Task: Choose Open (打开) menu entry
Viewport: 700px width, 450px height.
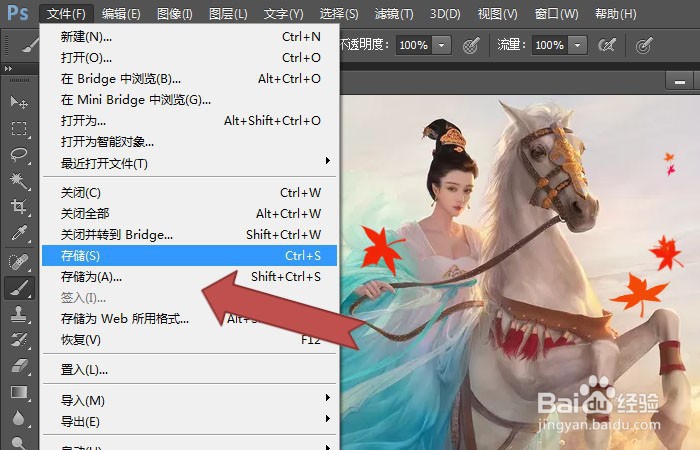Action: pos(190,58)
